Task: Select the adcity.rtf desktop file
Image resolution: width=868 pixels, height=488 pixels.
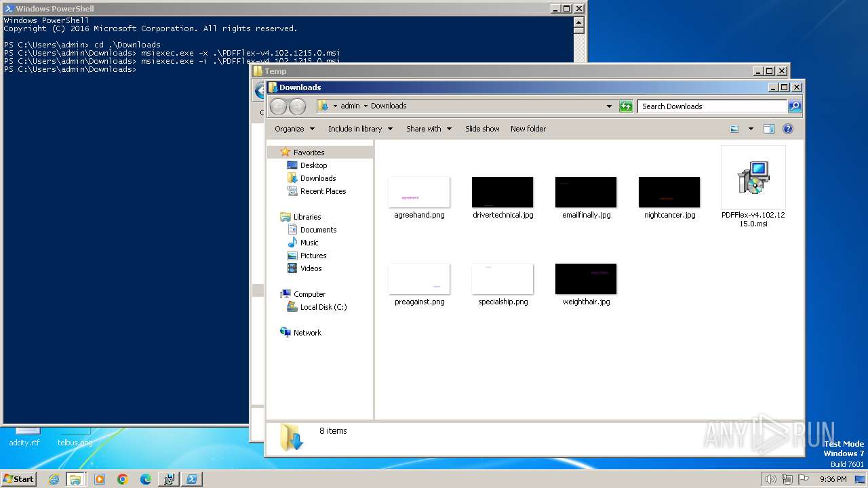Action: [24, 436]
